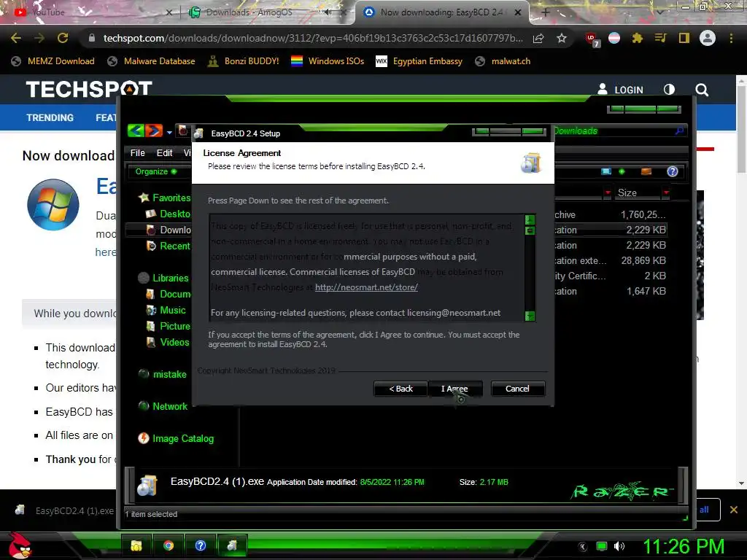Image resolution: width=747 pixels, height=560 pixels.
Task: Open help taskbar icon
Action: pos(201,545)
